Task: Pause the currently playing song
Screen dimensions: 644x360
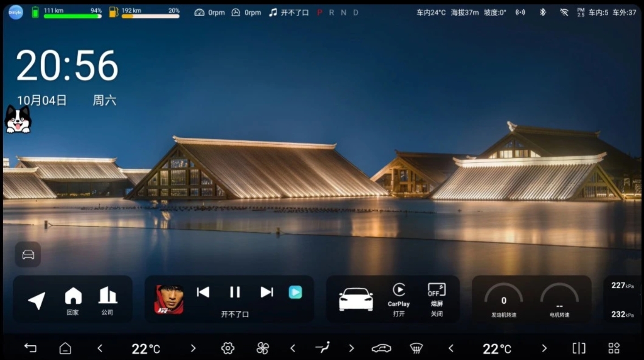Action: 235,292
